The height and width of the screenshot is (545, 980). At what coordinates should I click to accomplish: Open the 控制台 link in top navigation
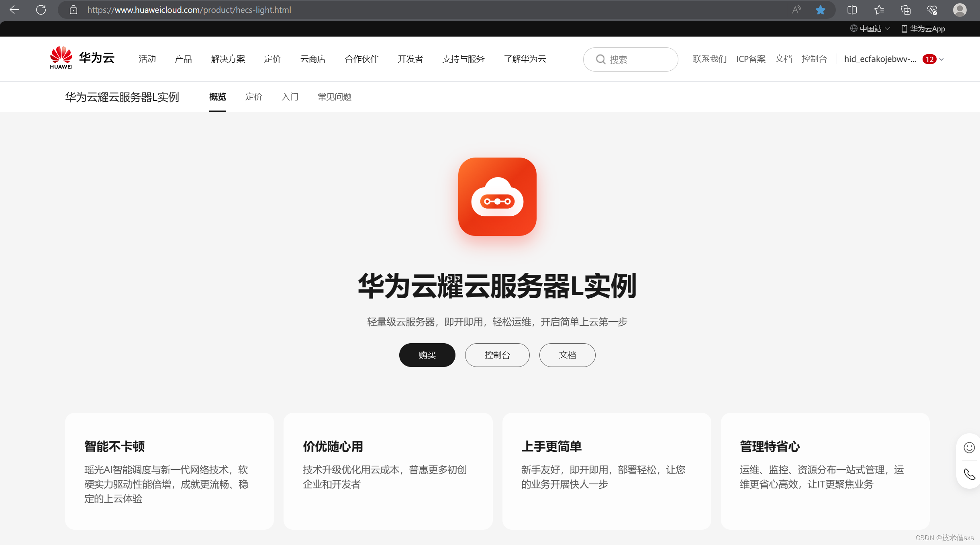tap(814, 59)
